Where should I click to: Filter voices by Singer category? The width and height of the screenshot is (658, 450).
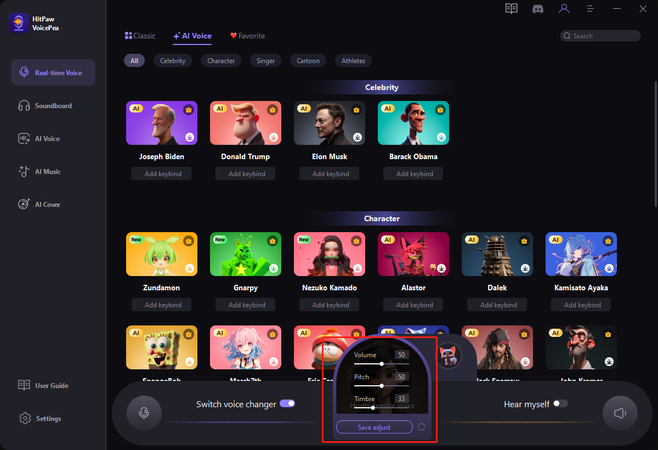point(265,61)
